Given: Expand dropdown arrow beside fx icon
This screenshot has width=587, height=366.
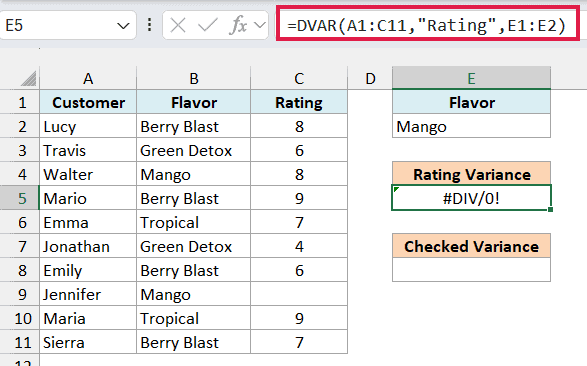Looking at the screenshot, I should pyautogui.click(x=259, y=25).
